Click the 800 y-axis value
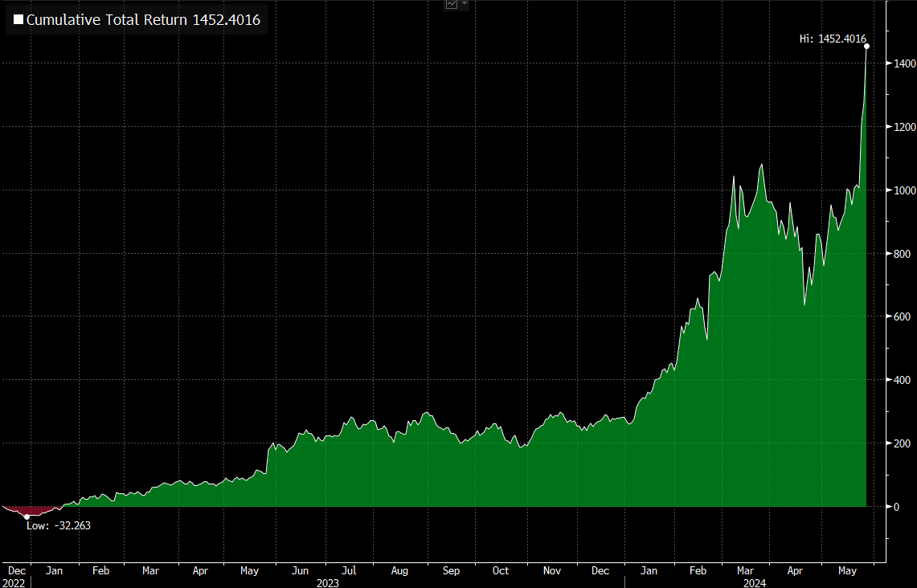Viewport: 917px width, 588px height. [902, 254]
